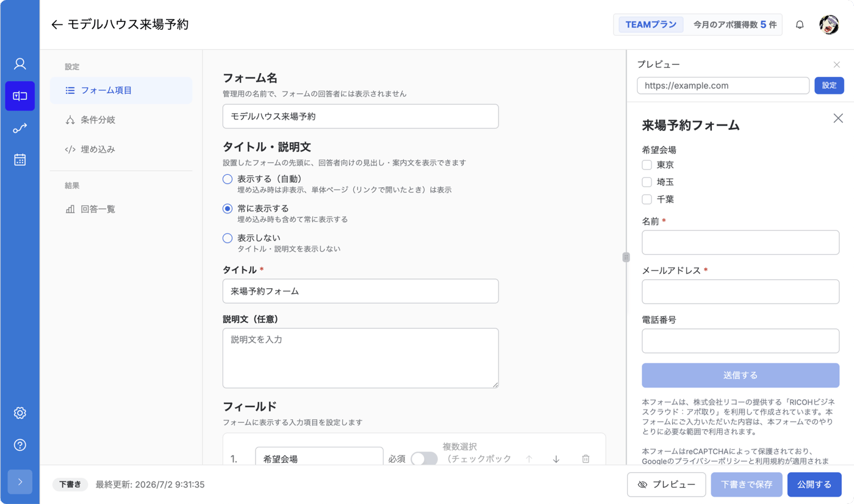Screen dimensions: 854x504
Task: Click the 送信する button
Action: click(x=741, y=375)
